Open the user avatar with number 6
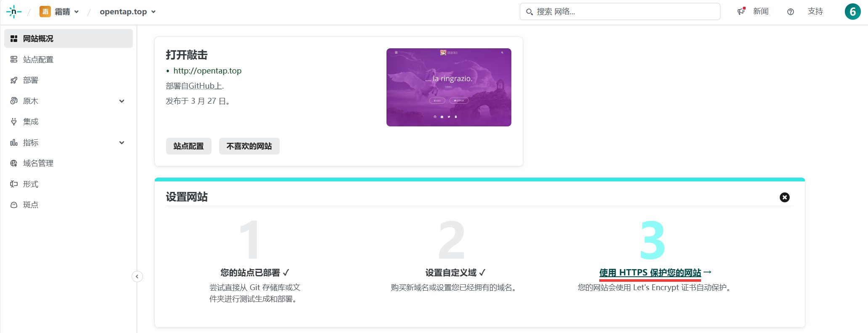This screenshot has height=333, width=868. point(853,12)
